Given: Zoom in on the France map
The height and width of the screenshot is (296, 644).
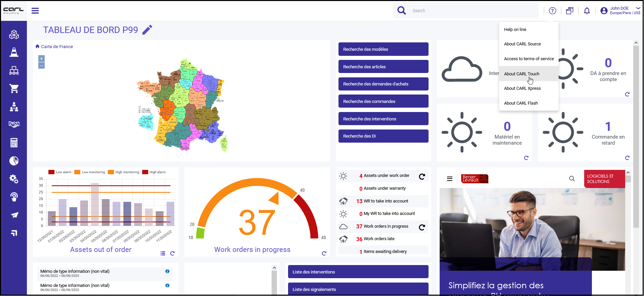Looking at the screenshot, I should click(42, 59).
